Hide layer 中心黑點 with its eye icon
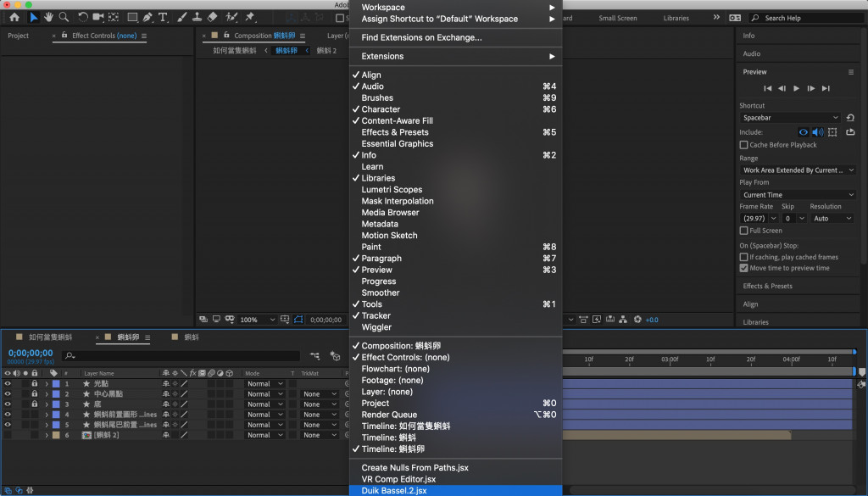Screen dimensions: 868x496 coord(8,394)
